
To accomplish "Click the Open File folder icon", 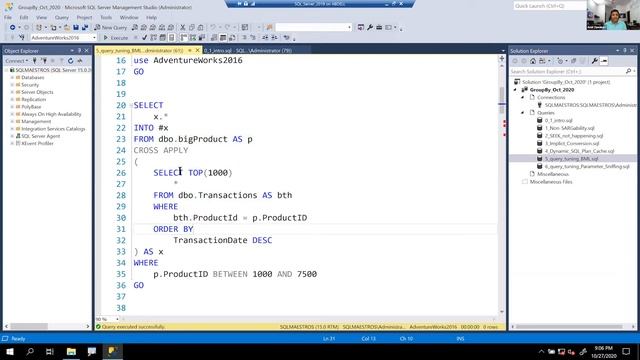I will 67,27.
